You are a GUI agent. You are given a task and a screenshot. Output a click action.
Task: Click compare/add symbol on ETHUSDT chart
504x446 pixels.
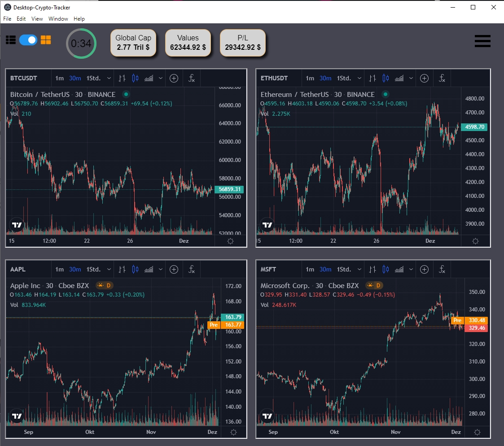424,78
